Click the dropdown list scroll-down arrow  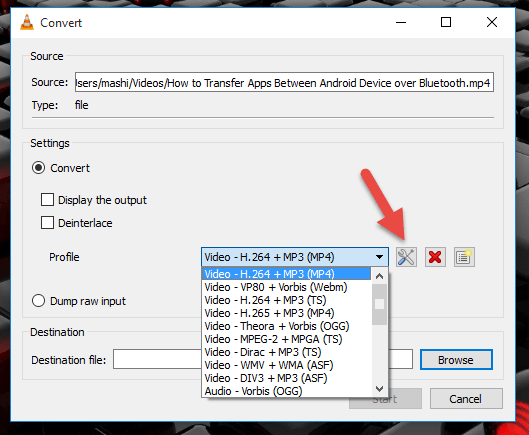pyautogui.click(x=380, y=389)
